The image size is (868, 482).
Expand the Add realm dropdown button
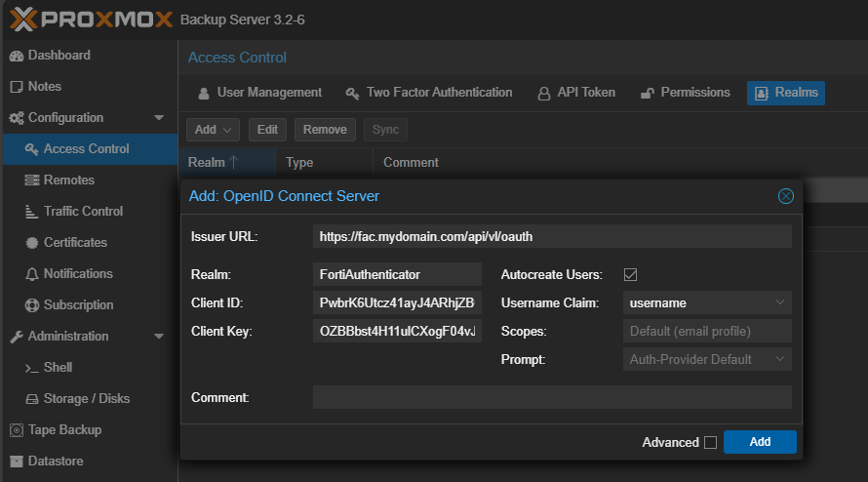[x=213, y=130]
